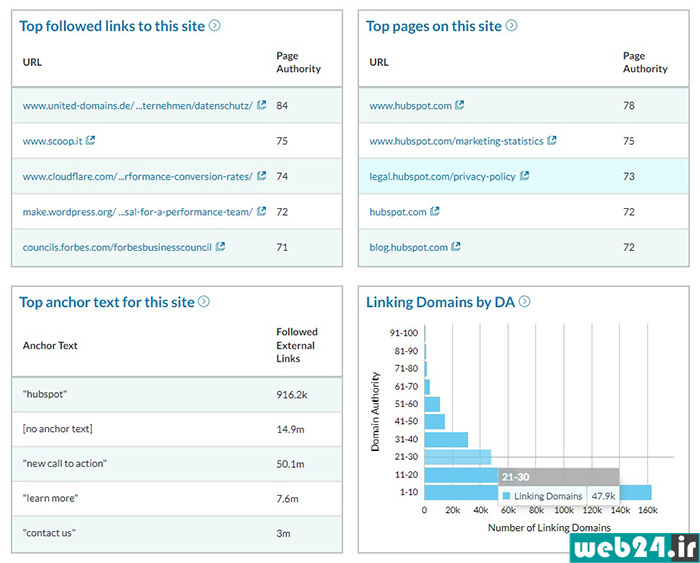Open external link icon for make.wordpress.org URL

262,211
